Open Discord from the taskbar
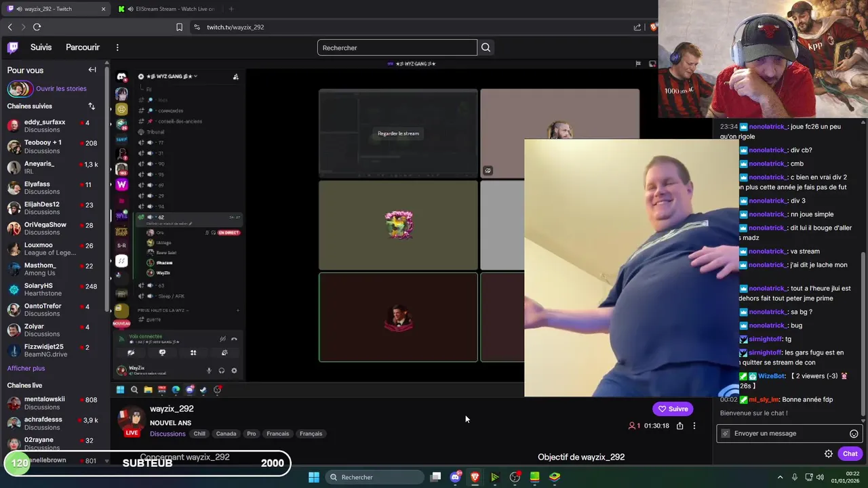This screenshot has height=488, width=868. click(455, 477)
